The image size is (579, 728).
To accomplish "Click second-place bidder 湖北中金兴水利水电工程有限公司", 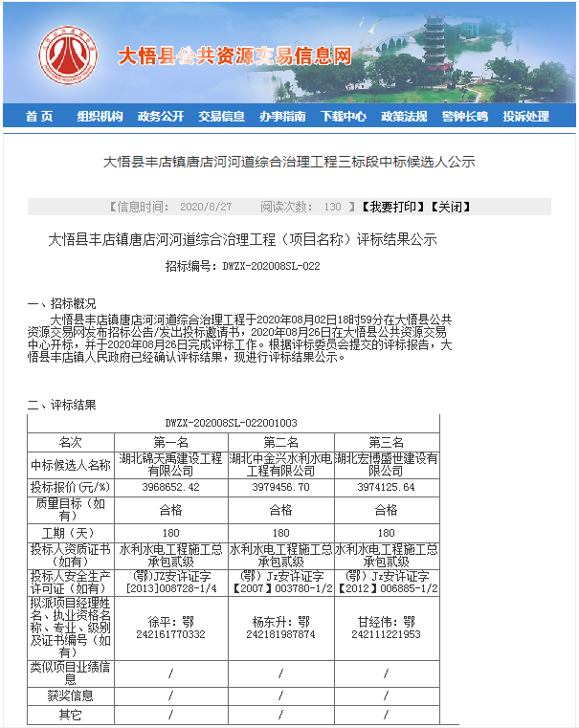I will pos(280,465).
